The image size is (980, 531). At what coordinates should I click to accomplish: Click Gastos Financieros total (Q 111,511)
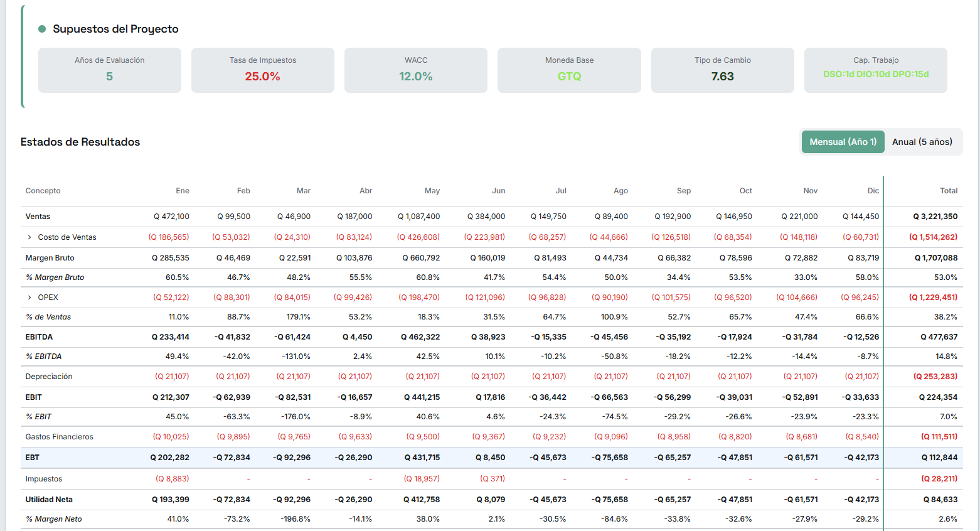click(939, 437)
